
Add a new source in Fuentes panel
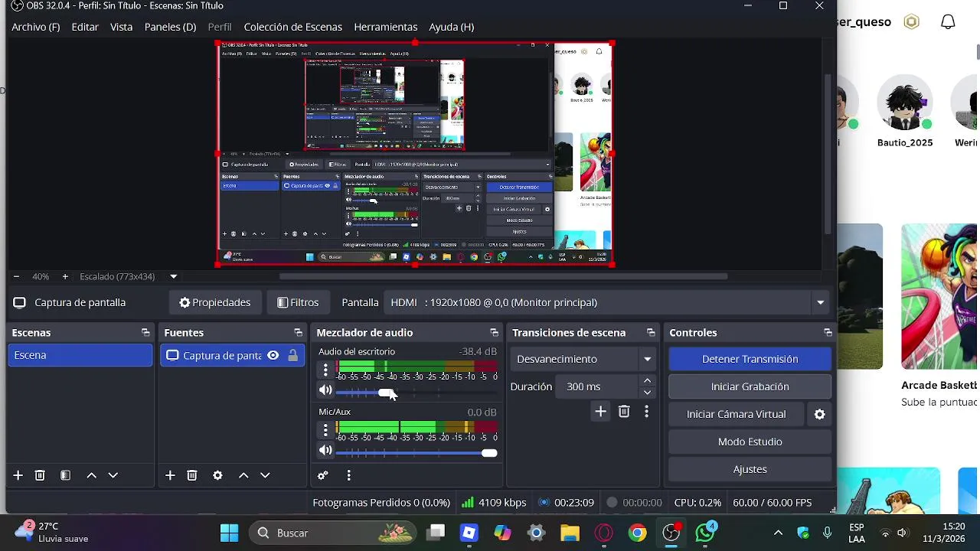click(x=170, y=475)
